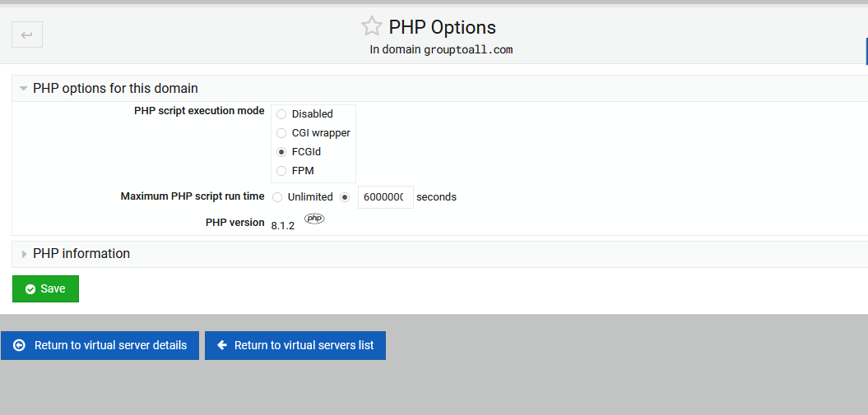The width and height of the screenshot is (868, 415).
Task: Click the back arrow button at top left
Action: [x=27, y=35]
